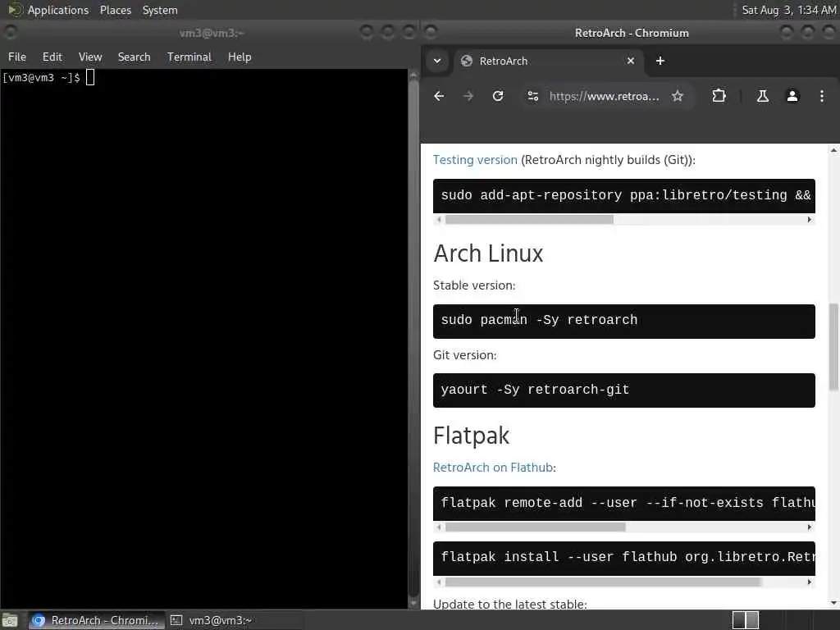Click the URL address field
This screenshot has height=630, width=840.
[x=604, y=97]
